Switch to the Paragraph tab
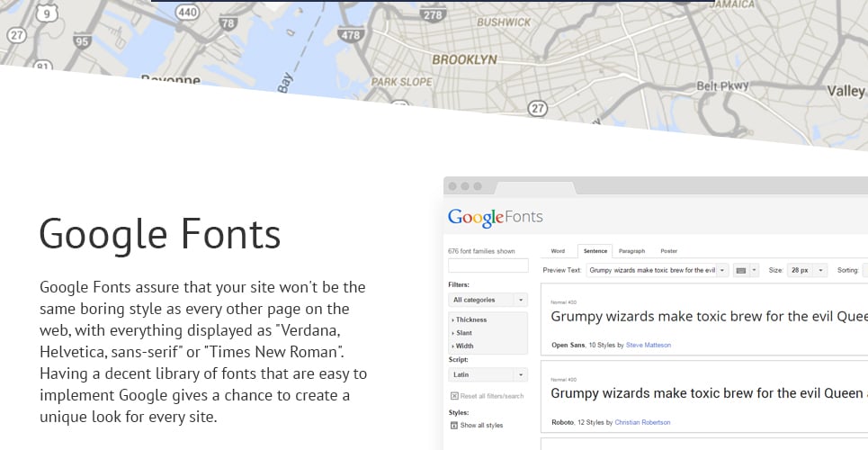Viewport: 868px width, 450px height. [631, 251]
